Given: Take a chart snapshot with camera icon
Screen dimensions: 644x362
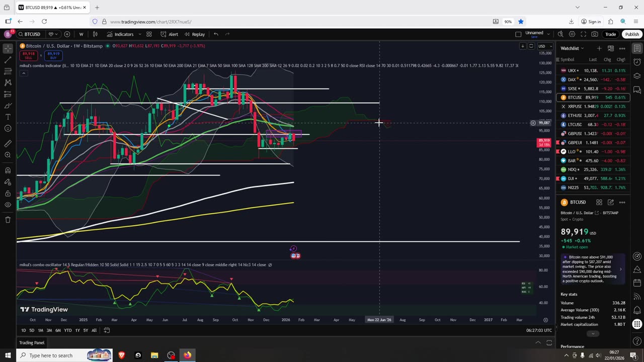Looking at the screenshot, I should coord(595,34).
